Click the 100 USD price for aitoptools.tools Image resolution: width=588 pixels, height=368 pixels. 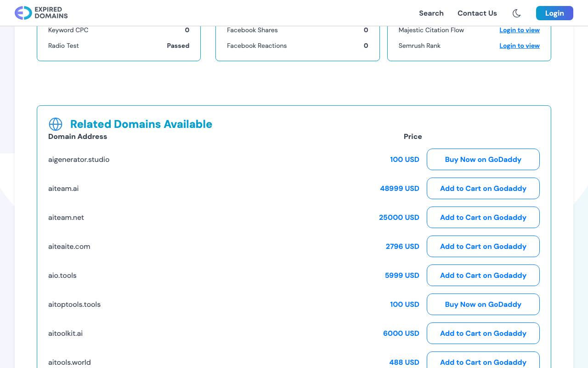click(x=405, y=305)
